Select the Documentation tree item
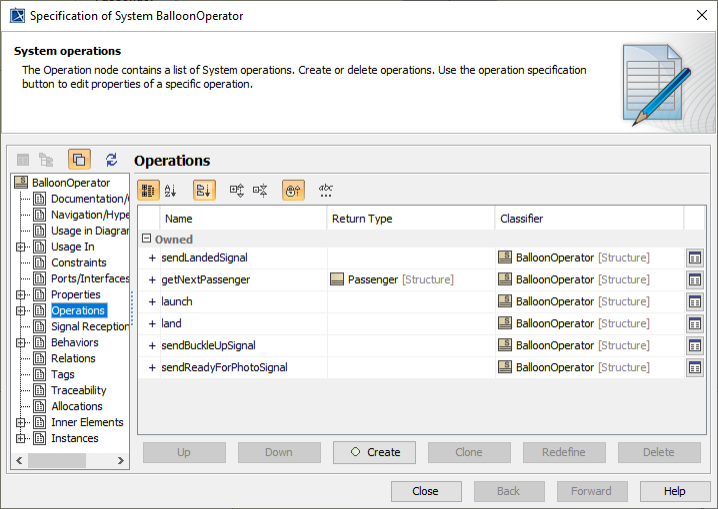 pos(90,199)
